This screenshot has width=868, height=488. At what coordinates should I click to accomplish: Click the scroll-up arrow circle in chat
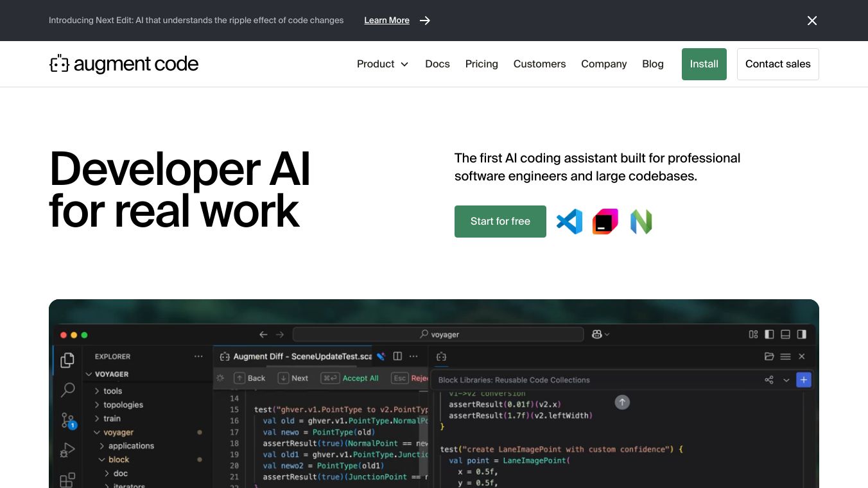[x=622, y=402]
